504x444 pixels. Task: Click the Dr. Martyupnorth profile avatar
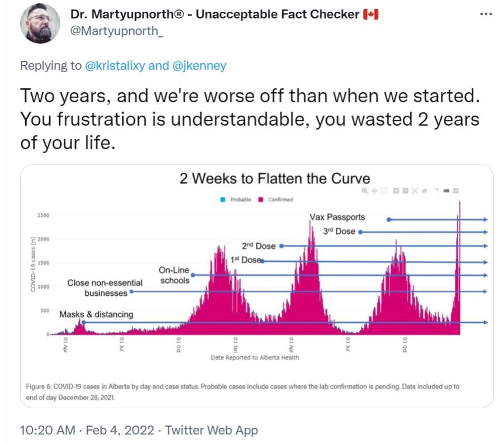pos(40,23)
